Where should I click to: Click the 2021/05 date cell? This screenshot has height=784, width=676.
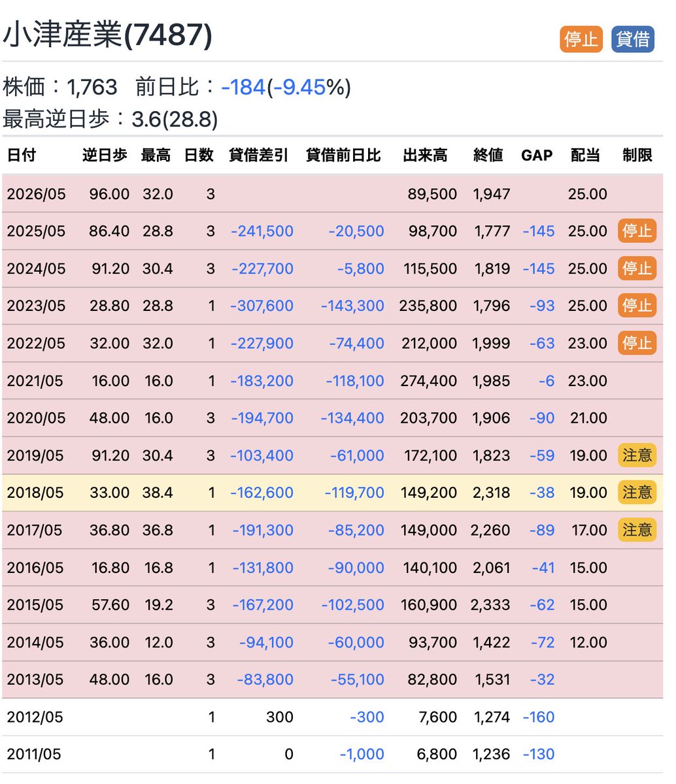point(36,381)
